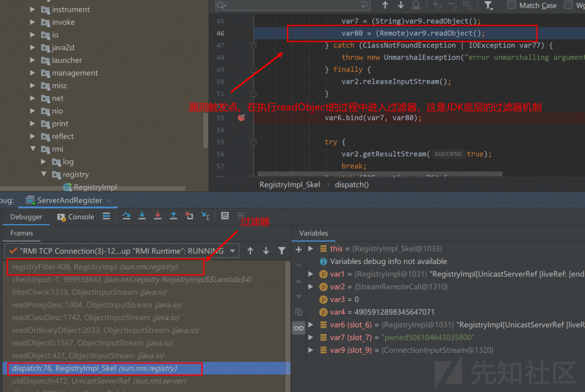The height and width of the screenshot is (392, 585).
Task: Click the New Watch plus icon
Action: (299, 249)
